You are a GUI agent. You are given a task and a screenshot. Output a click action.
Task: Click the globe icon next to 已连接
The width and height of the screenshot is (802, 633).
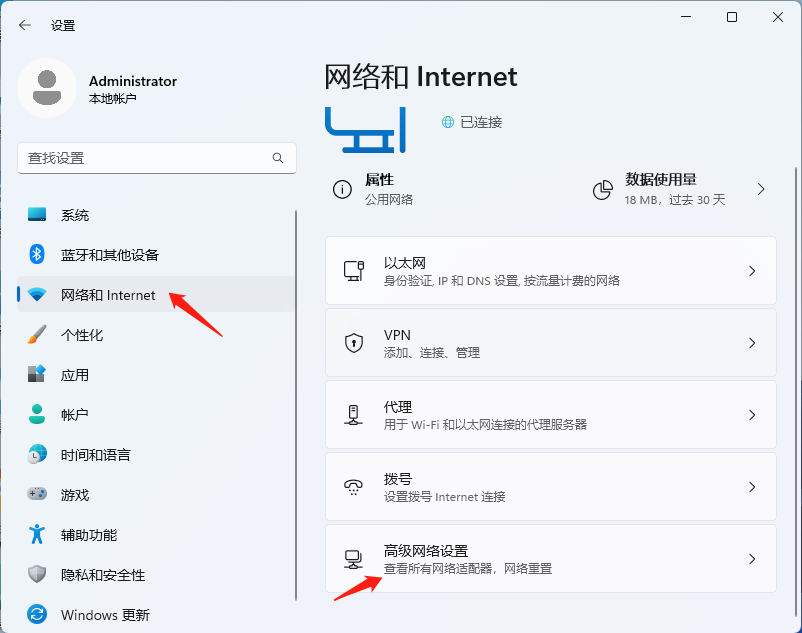tap(448, 122)
